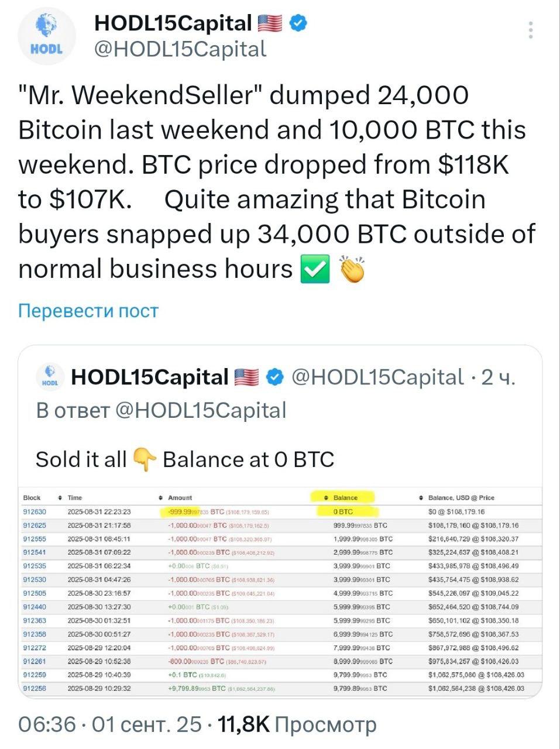Image resolution: width=560 pixels, height=749 pixels.
Task: Open the three-dot more options menu
Action: (531, 30)
